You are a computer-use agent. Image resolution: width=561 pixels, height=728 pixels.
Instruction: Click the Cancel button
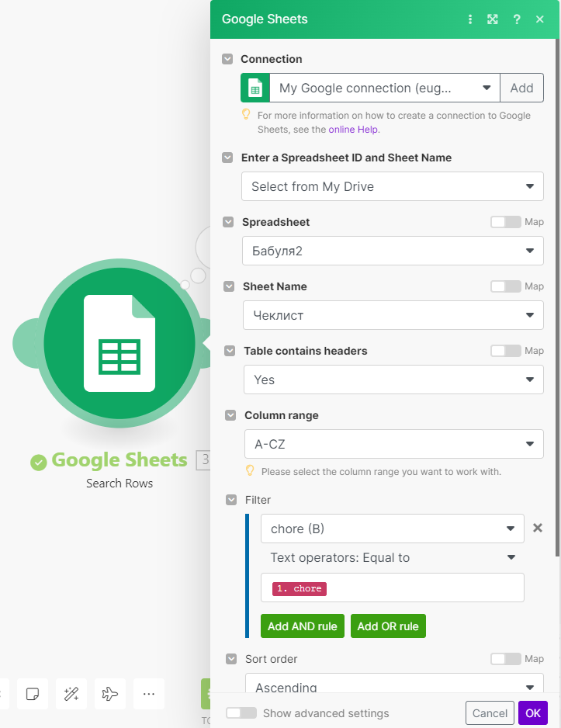point(490,712)
